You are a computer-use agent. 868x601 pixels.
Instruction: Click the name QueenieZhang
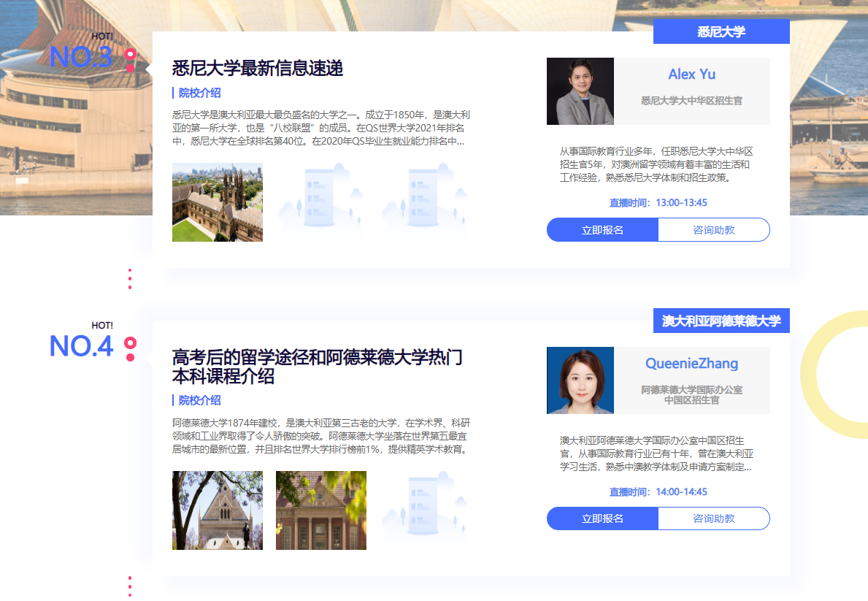(x=691, y=364)
